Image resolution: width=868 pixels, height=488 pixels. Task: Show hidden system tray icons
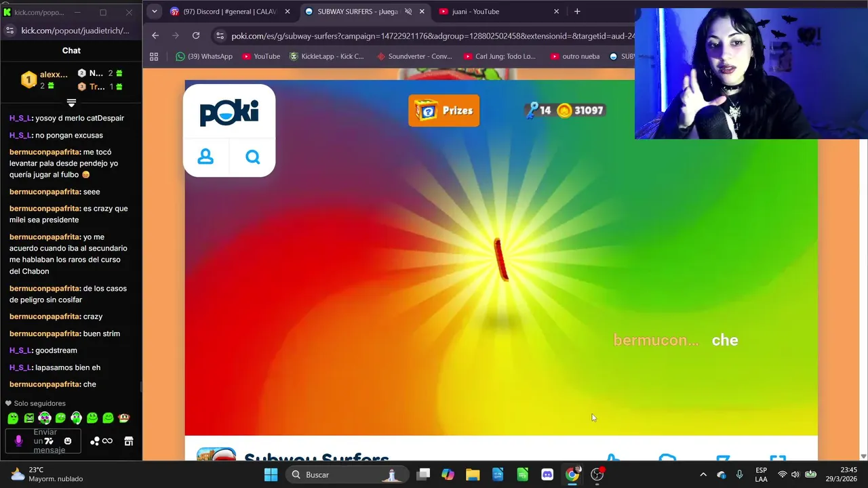point(703,474)
